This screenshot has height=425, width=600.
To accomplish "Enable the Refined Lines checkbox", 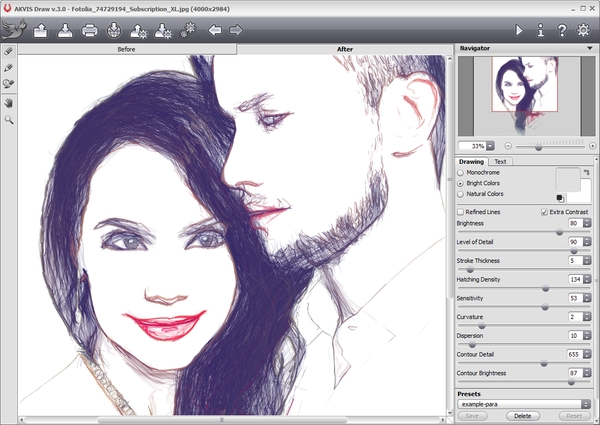I will [x=460, y=212].
